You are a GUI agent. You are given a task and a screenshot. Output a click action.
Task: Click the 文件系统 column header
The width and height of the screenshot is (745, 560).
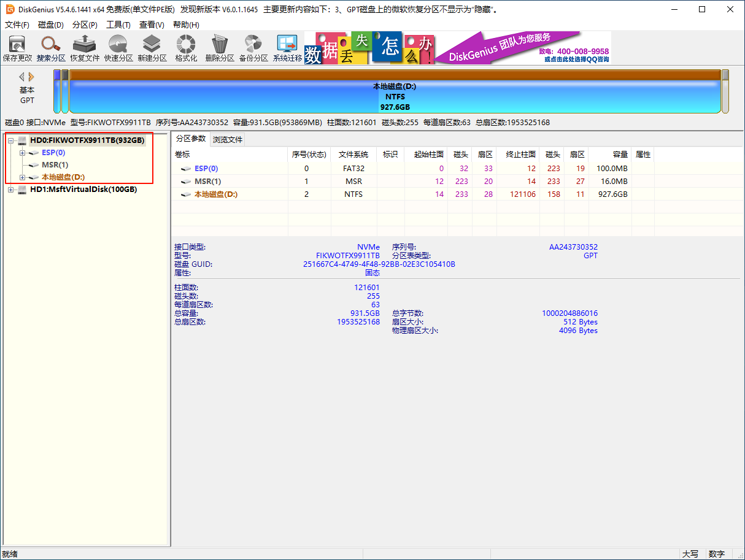[x=353, y=155]
